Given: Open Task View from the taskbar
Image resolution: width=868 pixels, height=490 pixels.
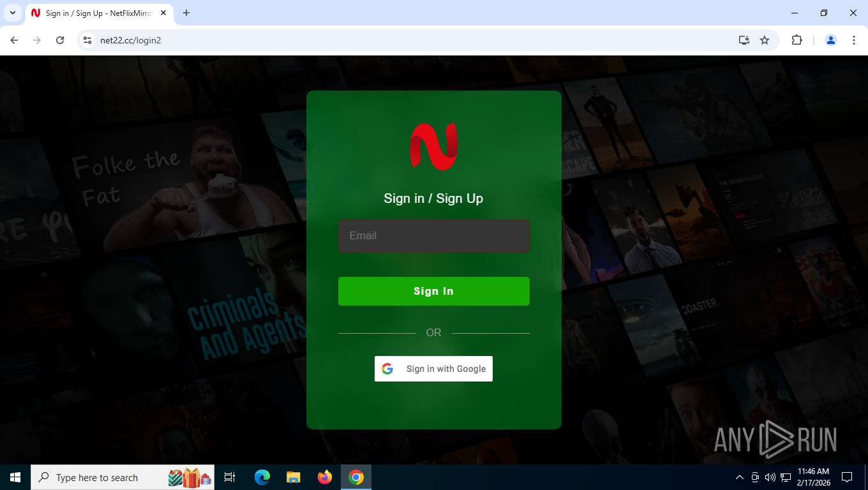Looking at the screenshot, I should (x=230, y=477).
